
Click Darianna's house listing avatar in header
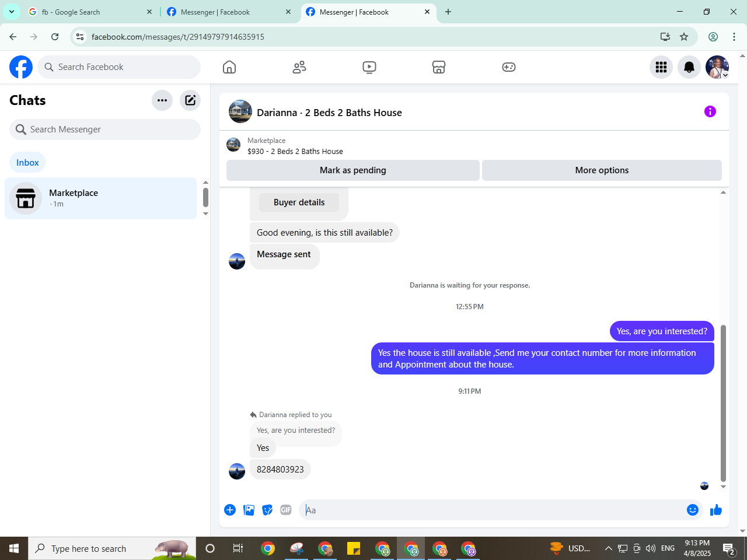(x=240, y=111)
